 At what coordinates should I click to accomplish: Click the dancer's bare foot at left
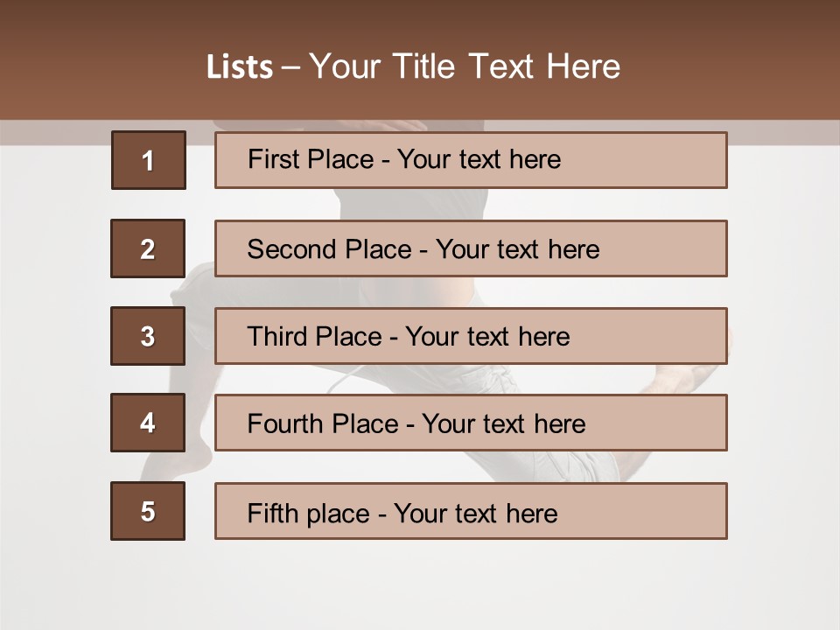(157, 465)
